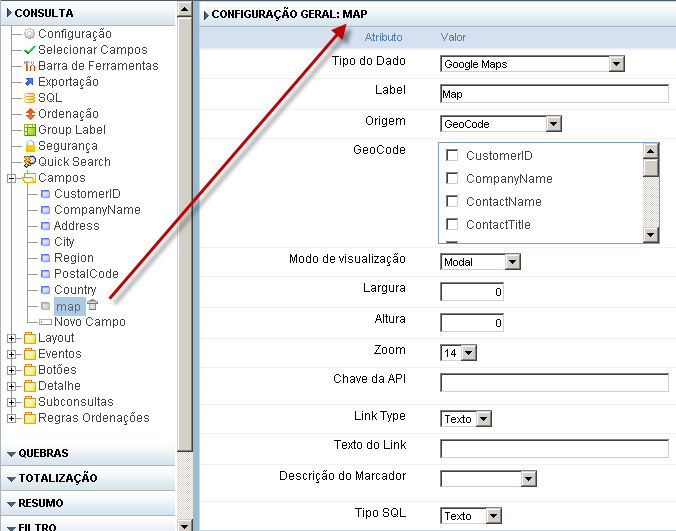
Task: Click the Chave da API input field
Action: [x=554, y=382]
